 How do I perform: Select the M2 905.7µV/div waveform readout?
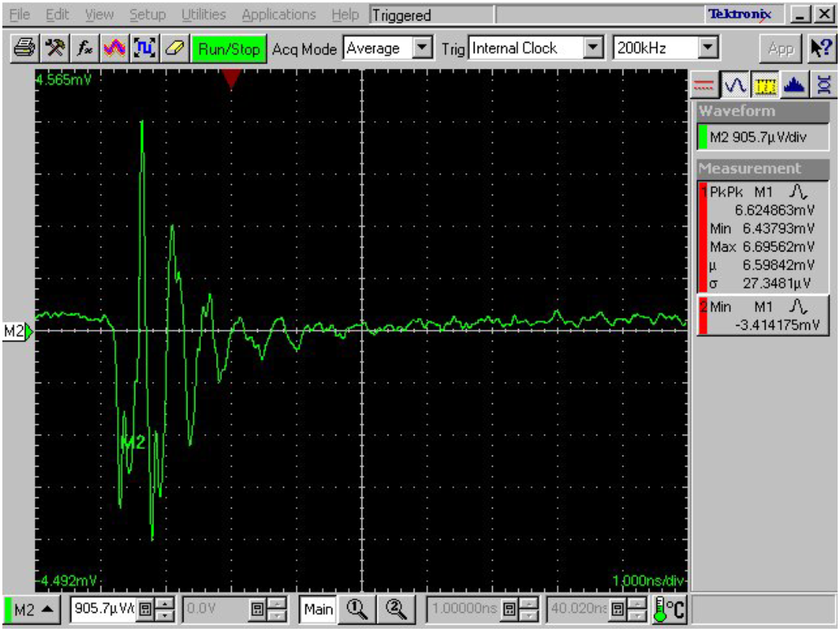[762, 137]
